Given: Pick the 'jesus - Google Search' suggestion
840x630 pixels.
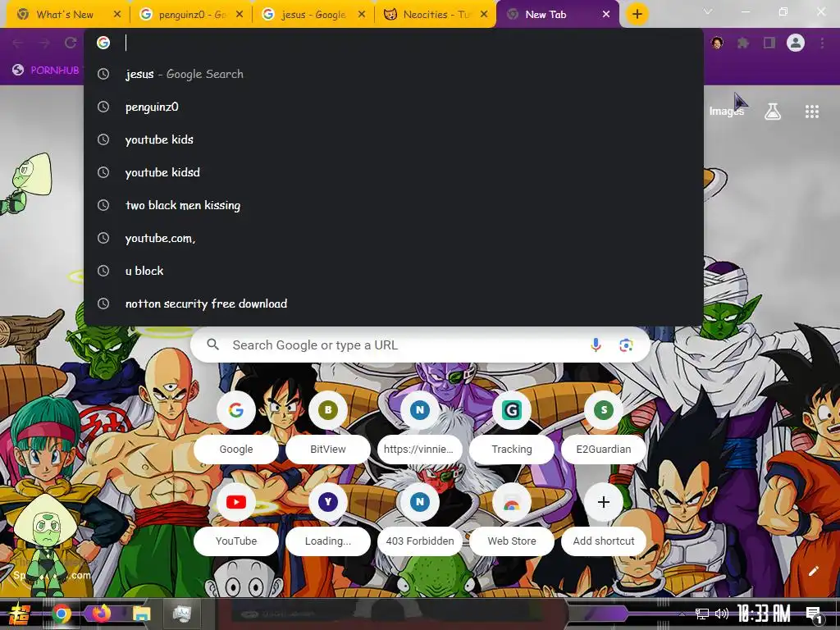Looking at the screenshot, I should [394, 74].
